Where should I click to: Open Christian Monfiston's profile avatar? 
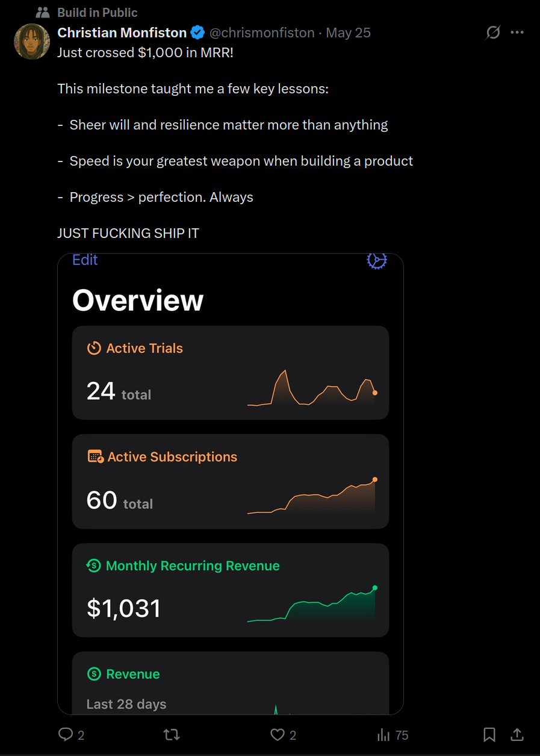[31, 42]
